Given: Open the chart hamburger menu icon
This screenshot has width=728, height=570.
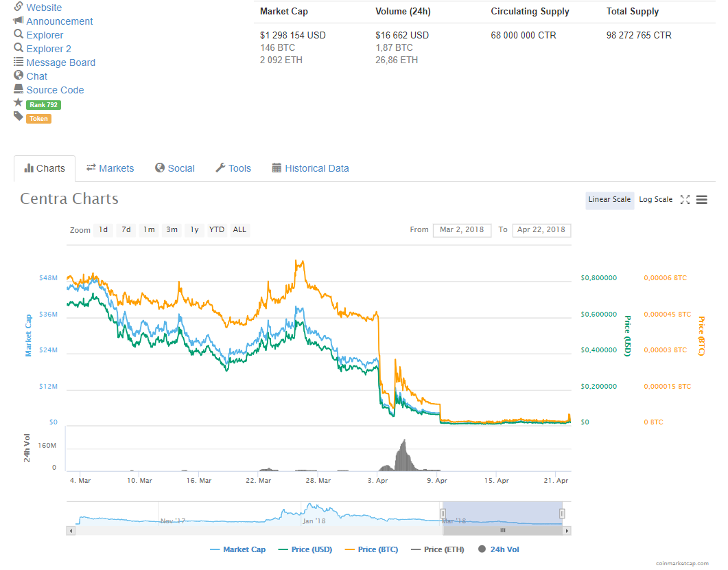Looking at the screenshot, I should 701,200.
